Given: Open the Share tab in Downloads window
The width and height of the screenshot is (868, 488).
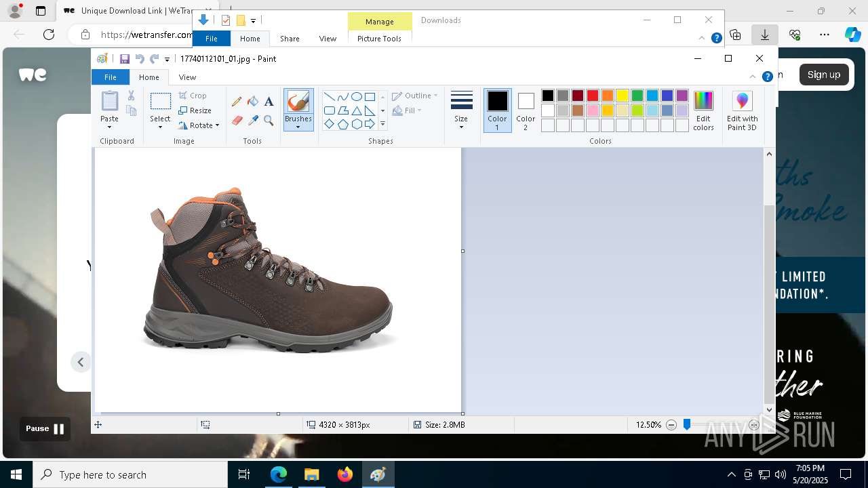Looking at the screenshot, I should [x=290, y=39].
